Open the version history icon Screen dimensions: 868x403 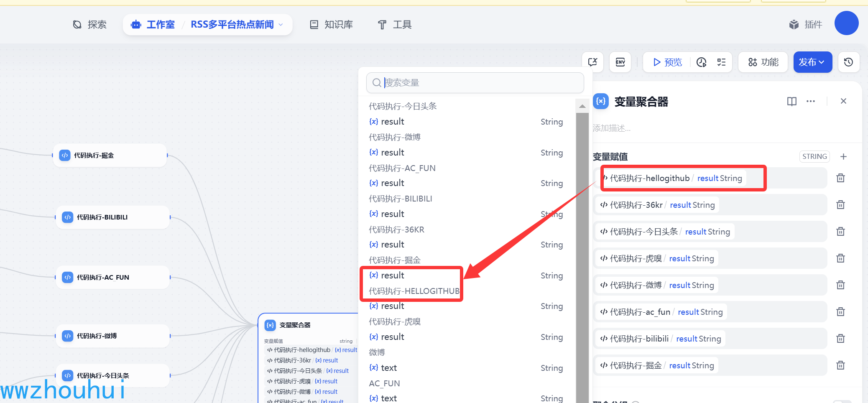click(848, 62)
